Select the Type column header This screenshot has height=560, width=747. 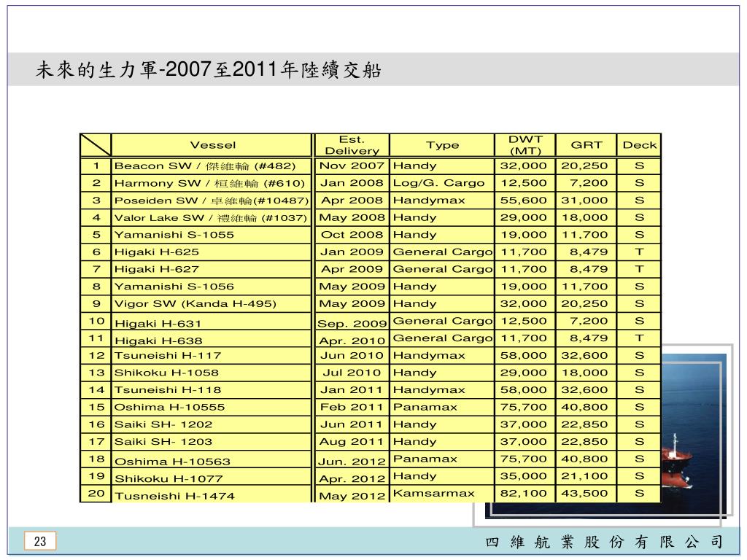click(x=442, y=145)
